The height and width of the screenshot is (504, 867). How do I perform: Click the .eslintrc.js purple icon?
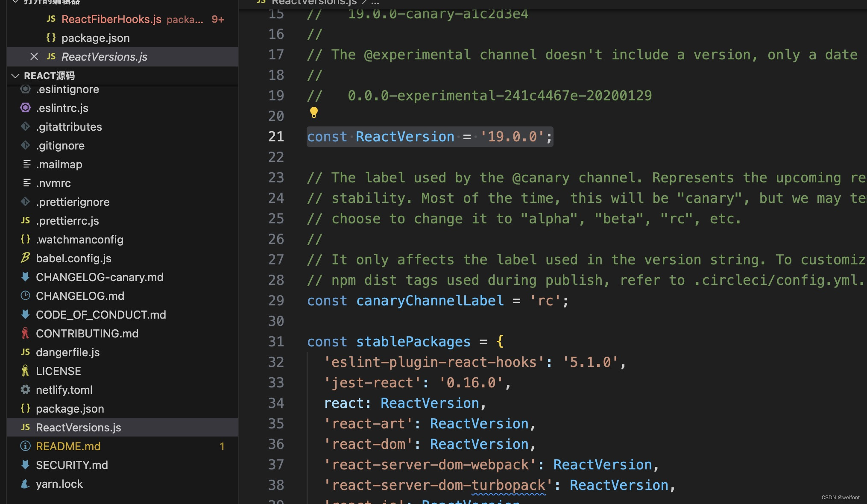click(x=25, y=108)
